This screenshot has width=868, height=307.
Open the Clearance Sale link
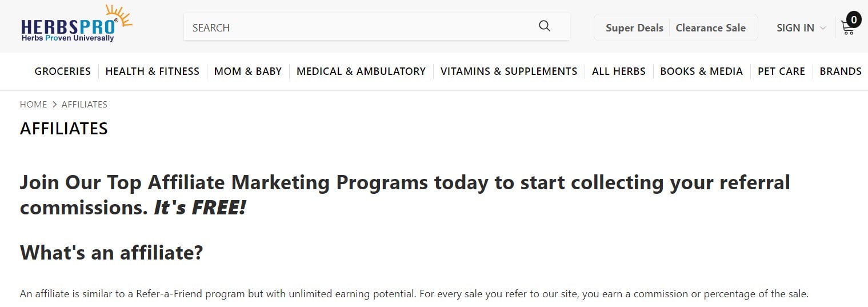click(x=710, y=27)
